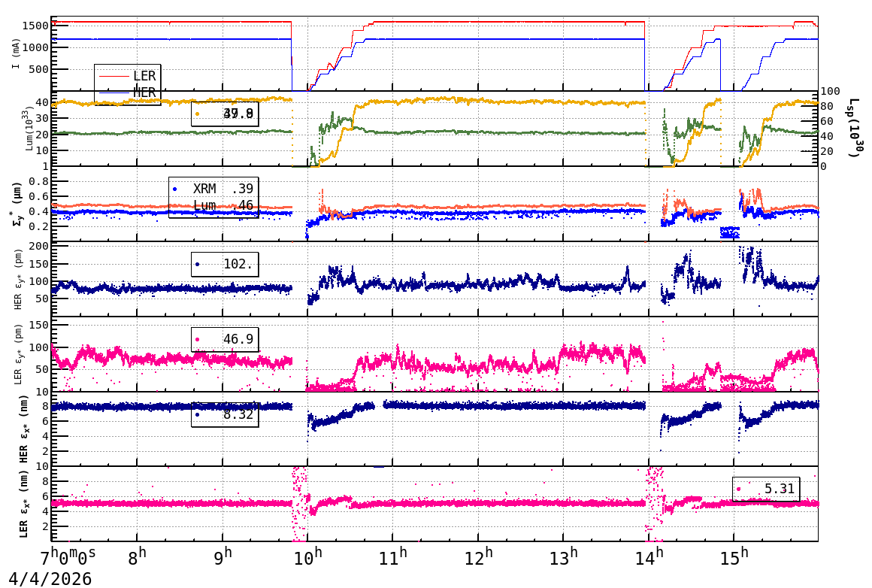Click the 13h time axis label
Image resolution: width=872 pixels, height=588 pixels.
tap(563, 556)
